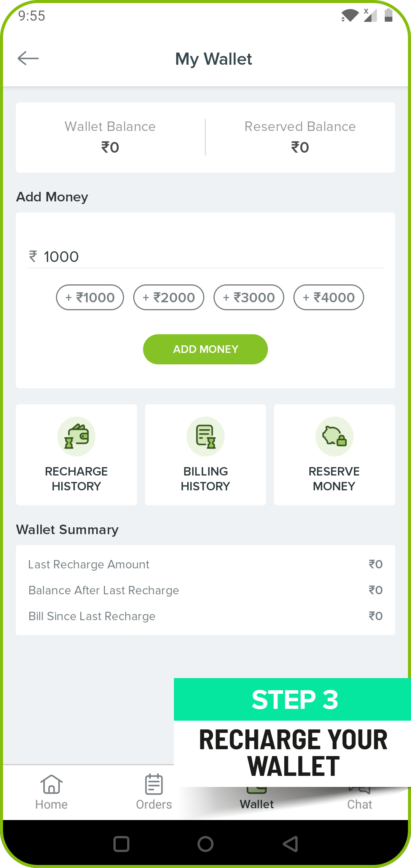This screenshot has width=411, height=868.
Task: Tap the Orders clipboard icon
Action: (154, 784)
